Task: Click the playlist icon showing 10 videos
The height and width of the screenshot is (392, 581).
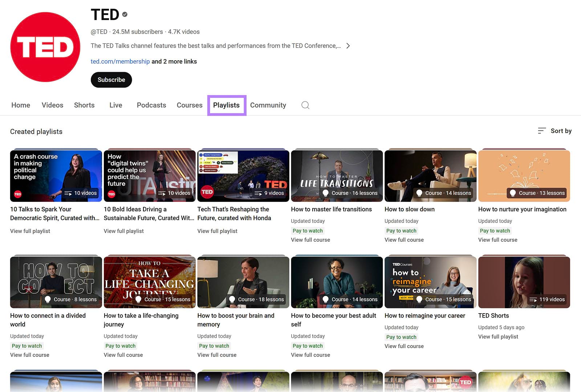Action: pyautogui.click(x=68, y=193)
